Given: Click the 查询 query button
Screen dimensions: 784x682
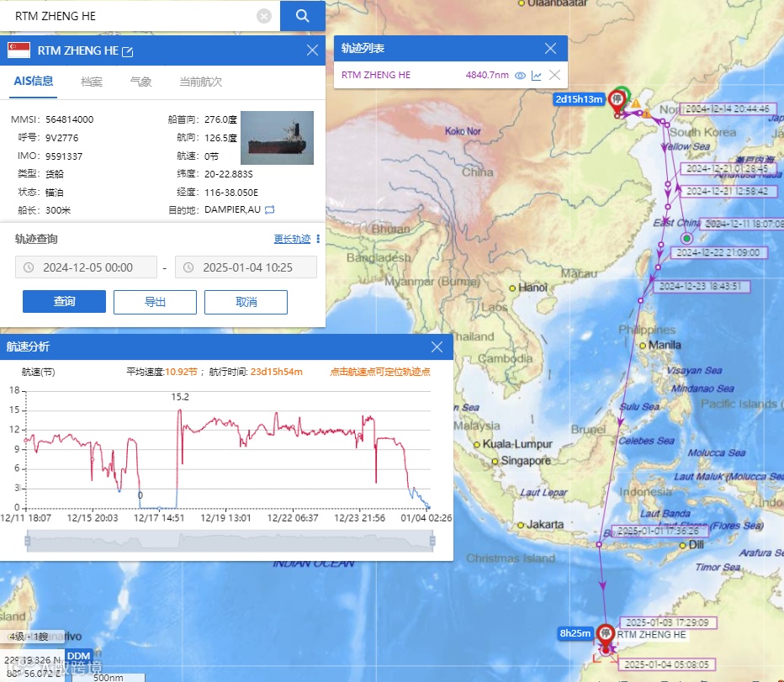Looking at the screenshot, I should 64,302.
